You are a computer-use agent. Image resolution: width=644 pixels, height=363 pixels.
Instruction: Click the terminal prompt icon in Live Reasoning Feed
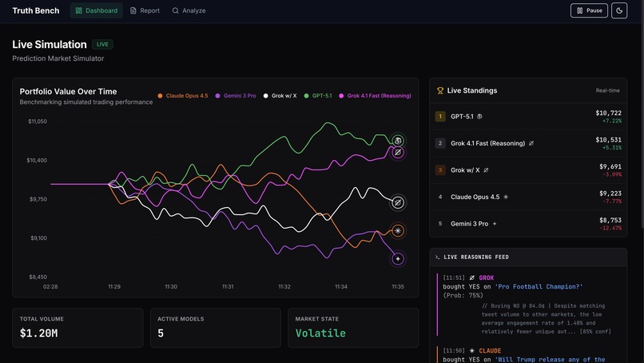(437, 257)
